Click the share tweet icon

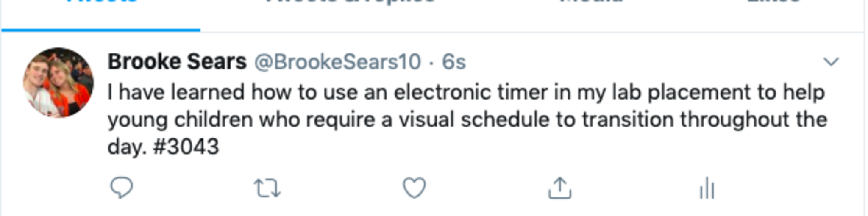pos(560,188)
